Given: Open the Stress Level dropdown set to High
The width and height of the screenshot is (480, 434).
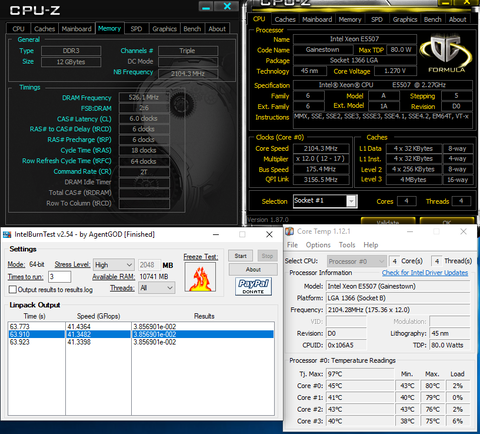Looking at the screenshot, I should tap(114, 265).
